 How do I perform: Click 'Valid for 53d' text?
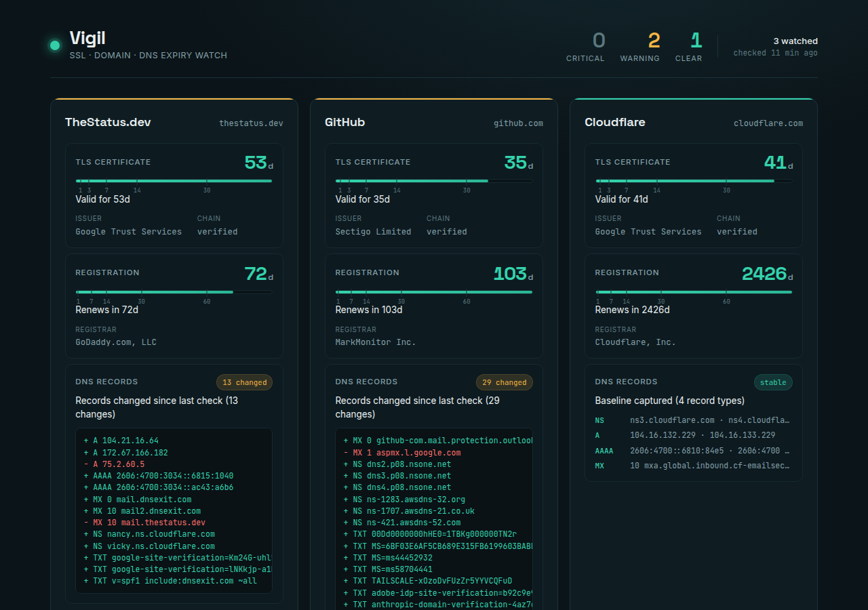[x=102, y=199]
